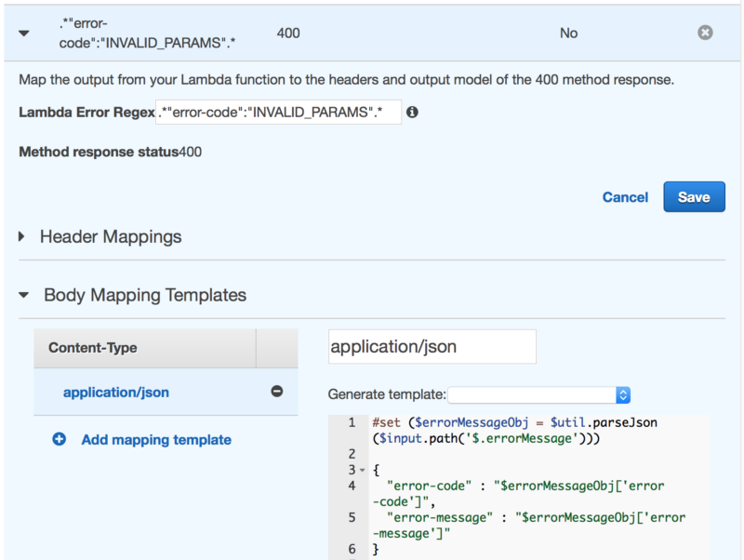This screenshot has width=744, height=560.
Task: Open the Generate template dropdown
Action: pyautogui.click(x=538, y=394)
